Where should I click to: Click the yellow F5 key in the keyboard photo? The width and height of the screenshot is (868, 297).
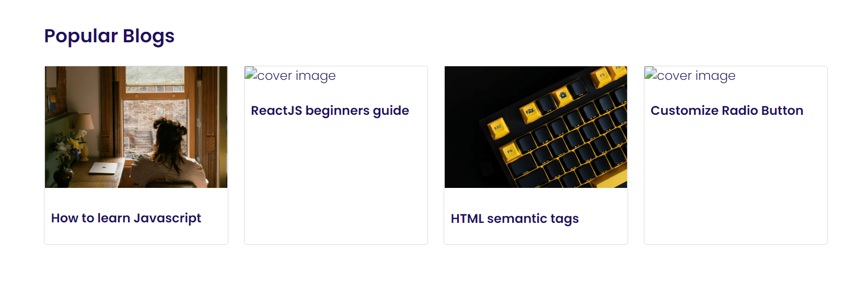pos(602,76)
